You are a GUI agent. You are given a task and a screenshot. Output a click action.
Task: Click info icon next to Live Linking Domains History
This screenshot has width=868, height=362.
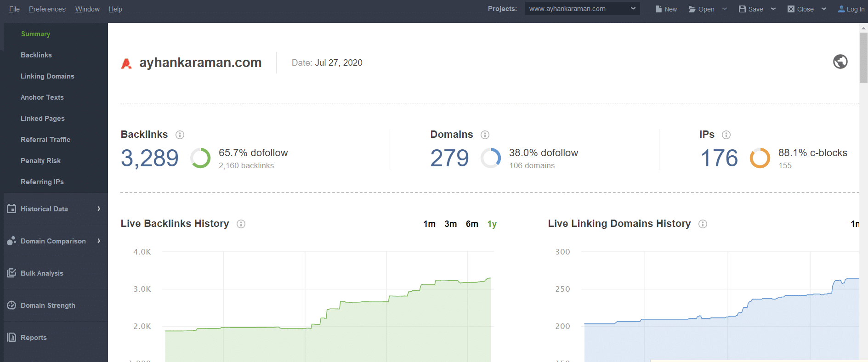coord(703,224)
